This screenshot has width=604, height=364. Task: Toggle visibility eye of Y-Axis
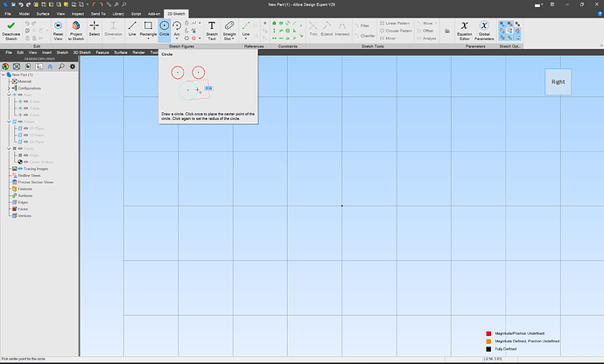click(26, 108)
